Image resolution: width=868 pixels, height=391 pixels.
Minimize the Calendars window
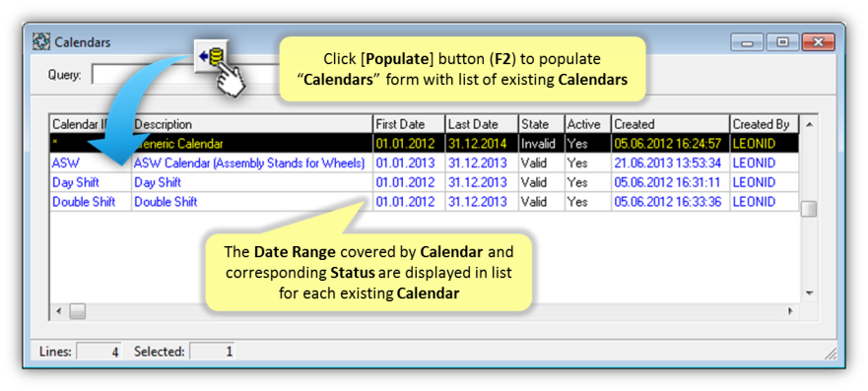[x=747, y=42]
